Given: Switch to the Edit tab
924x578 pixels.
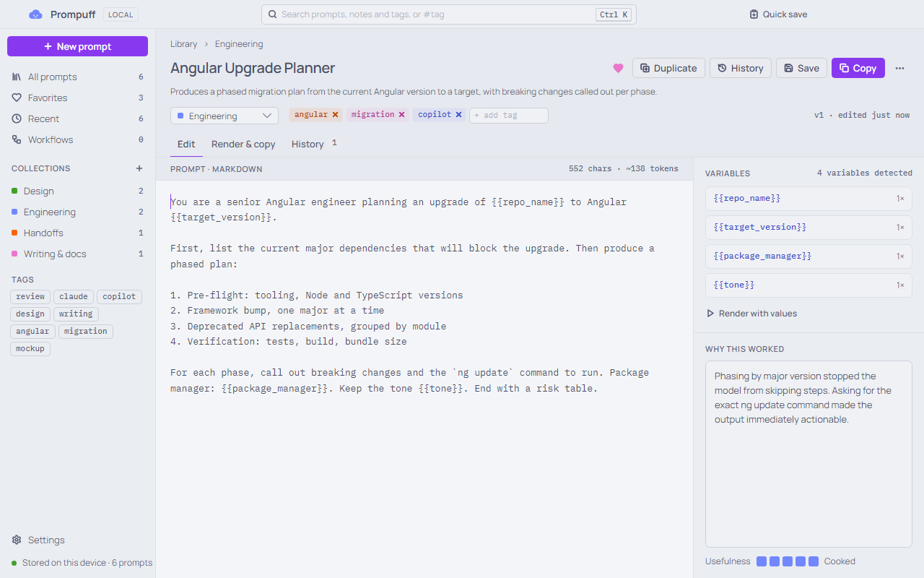Looking at the screenshot, I should click(x=186, y=144).
